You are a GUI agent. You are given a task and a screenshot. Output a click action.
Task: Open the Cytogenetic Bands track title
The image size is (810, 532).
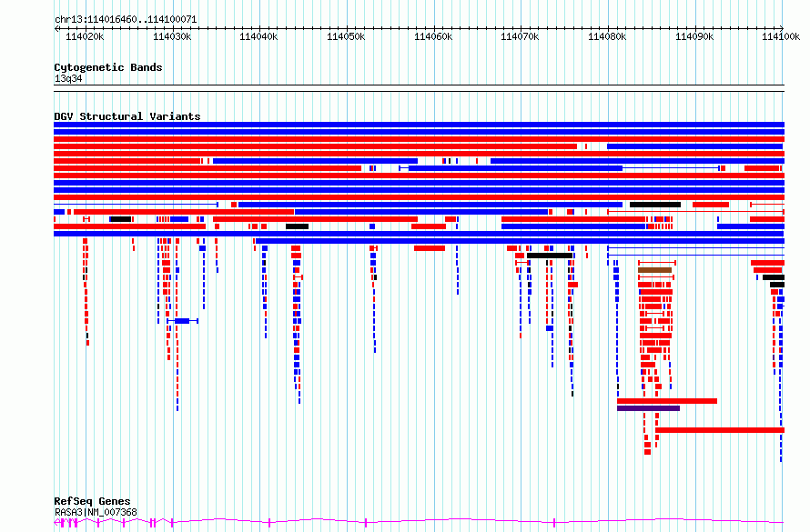[x=108, y=67]
